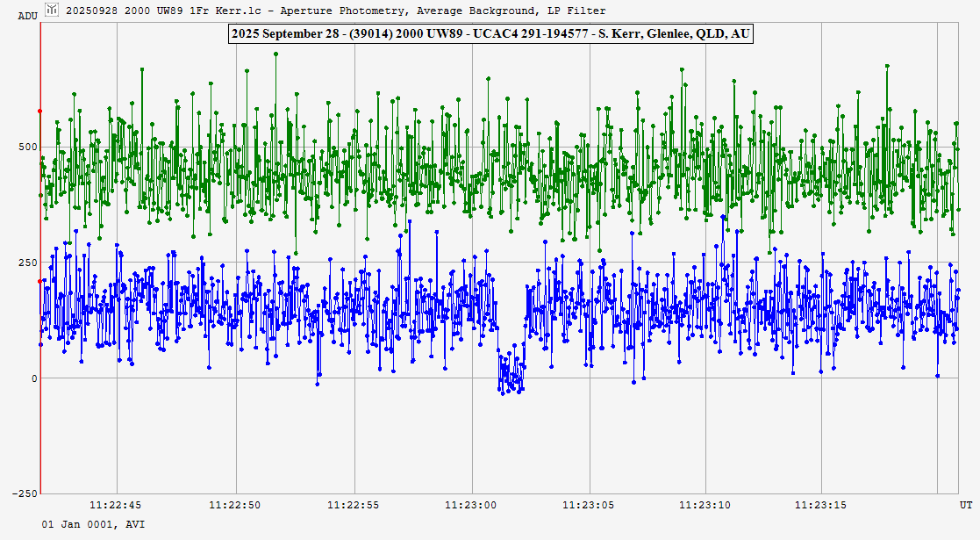The image size is (980, 540).
Task: Click the 11:23:00 time tick label
Action: [x=471, y=506]
